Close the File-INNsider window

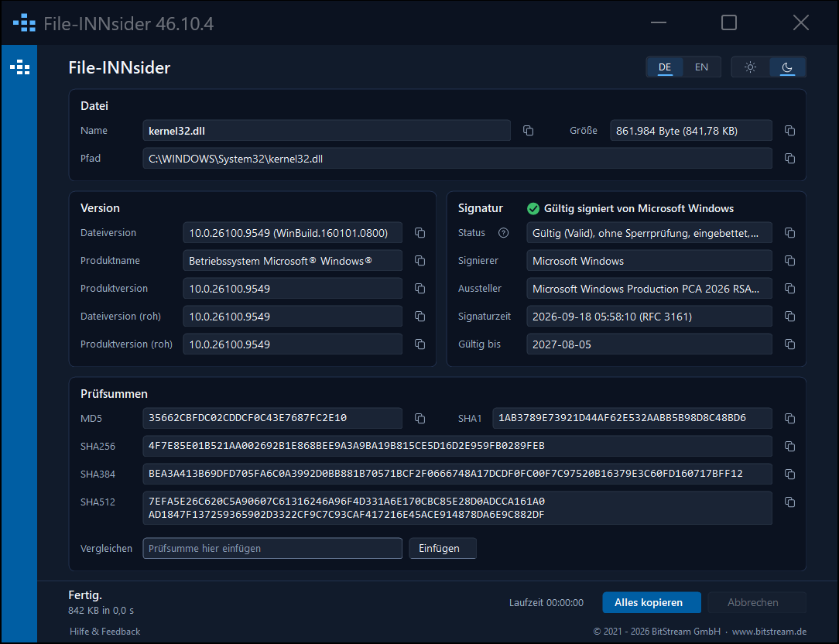click(801, 22)
